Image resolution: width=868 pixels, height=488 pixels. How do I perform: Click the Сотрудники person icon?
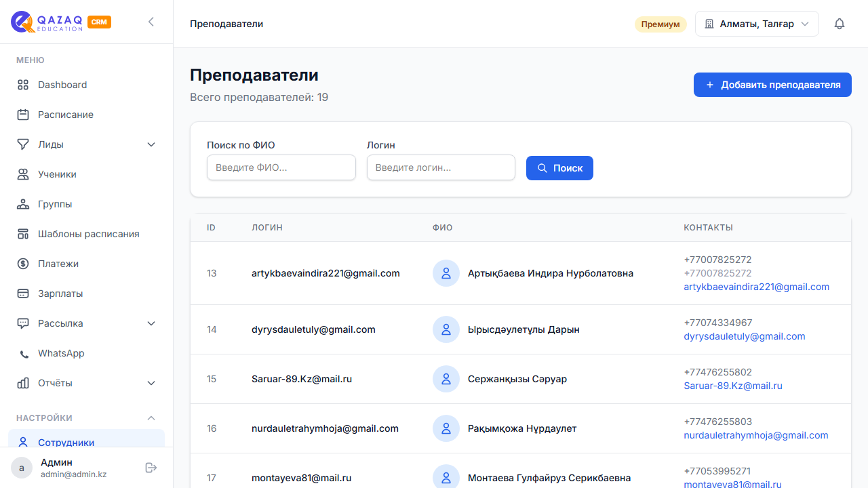(23, 442)
